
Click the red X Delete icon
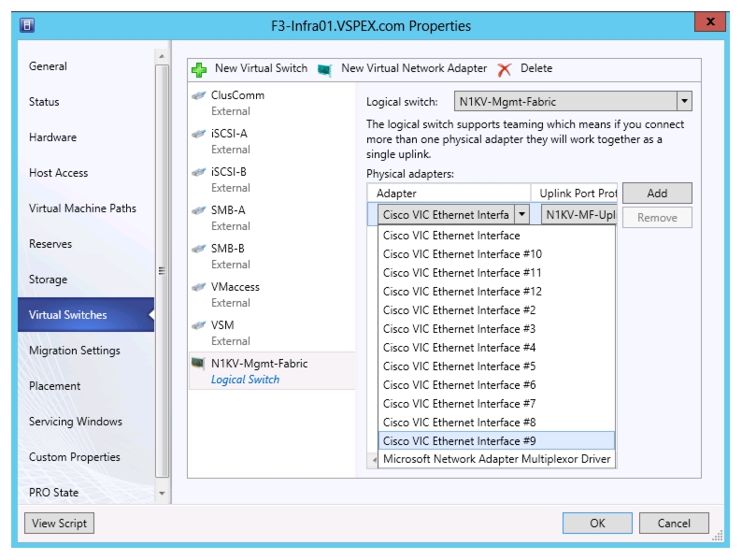505,69
